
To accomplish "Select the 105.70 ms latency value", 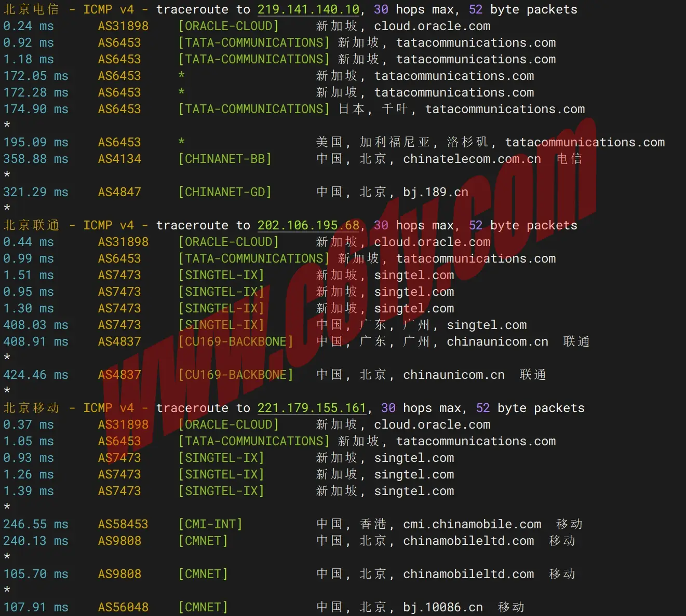I will (36, 574).
